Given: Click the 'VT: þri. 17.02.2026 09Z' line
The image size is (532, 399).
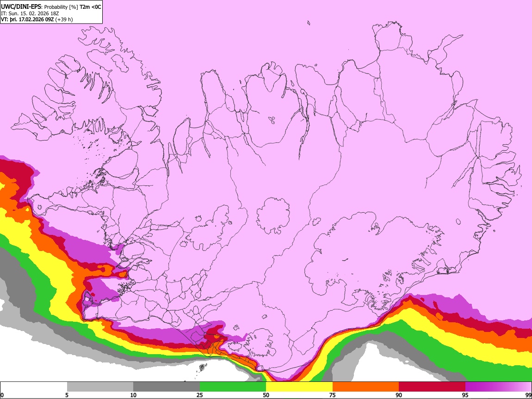Looking at the screenshot, I should (27, 19).
